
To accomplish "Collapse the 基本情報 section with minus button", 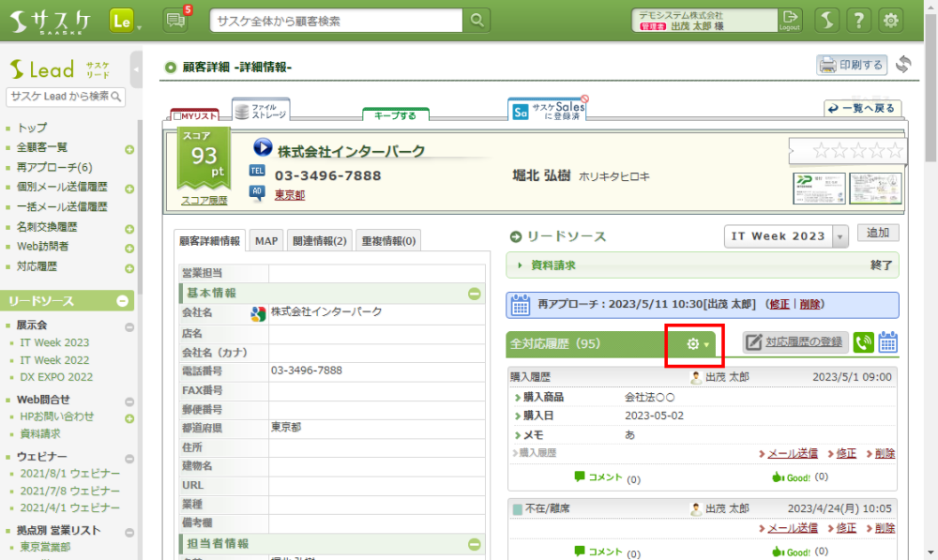I will point(475,294).
